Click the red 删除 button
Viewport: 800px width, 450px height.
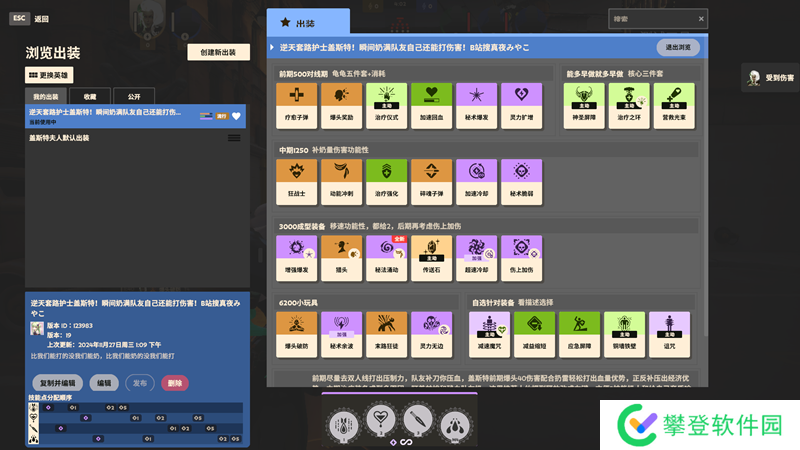tap(175, 383)
